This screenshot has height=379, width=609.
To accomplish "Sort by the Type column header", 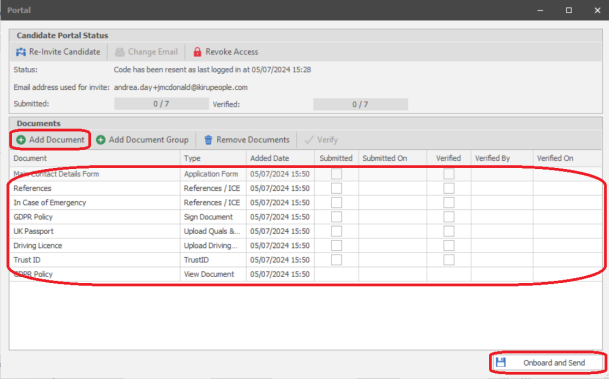I will 213,158.
